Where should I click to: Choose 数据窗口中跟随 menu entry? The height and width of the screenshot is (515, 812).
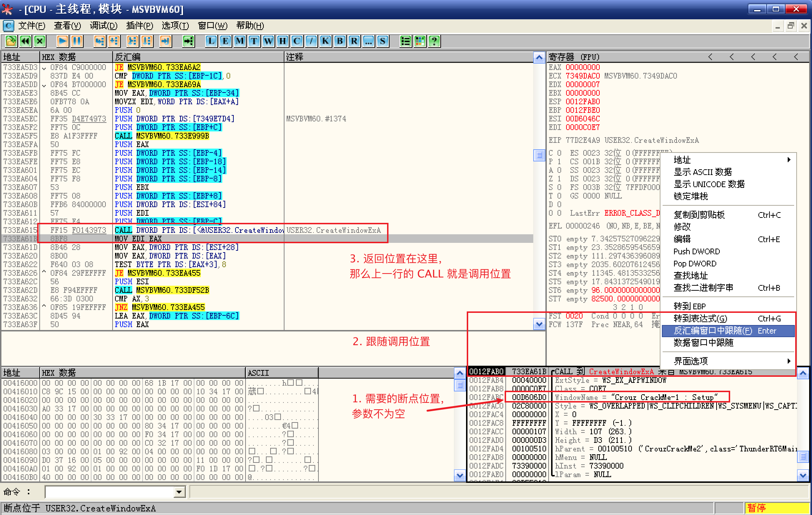click(x=703, y=343)
